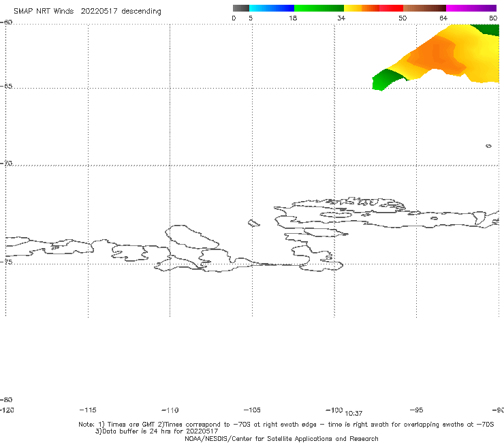Click the longitude label "-100"
This screenshot has width=504, height=443.
334,410
